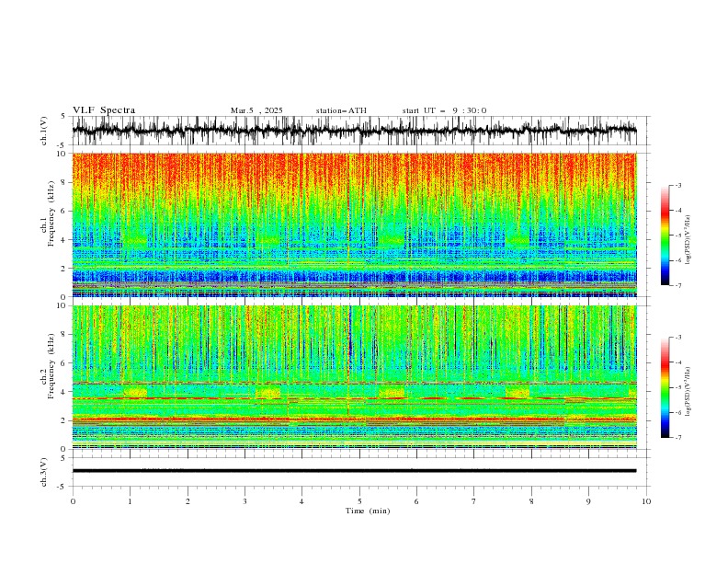This screenshot has height=563, width=728.
Task: Click ch.2 spectrogram "2" kHz tick label
Action: pyautogui.click(x=63, y=420)
